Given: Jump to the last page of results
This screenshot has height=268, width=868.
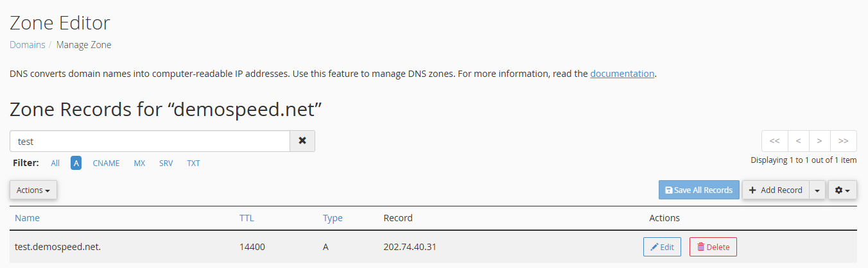Looking at the screenshot, I should (x=844, y=141).
